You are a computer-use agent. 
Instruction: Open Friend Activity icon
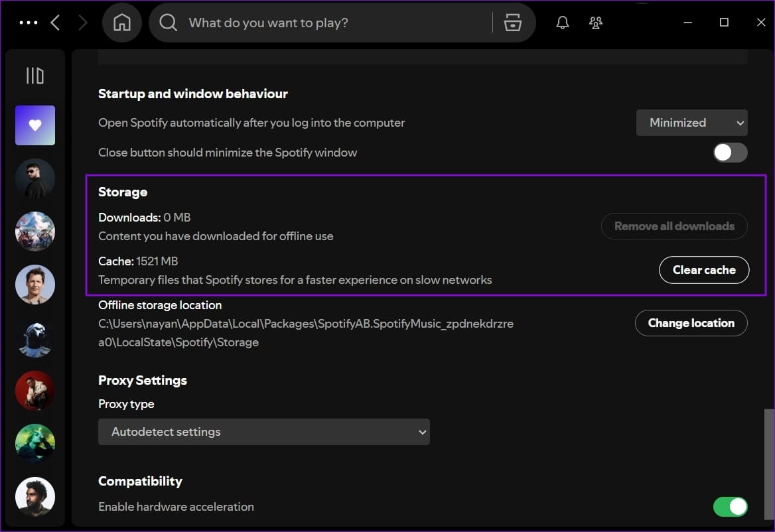(596, 23)
